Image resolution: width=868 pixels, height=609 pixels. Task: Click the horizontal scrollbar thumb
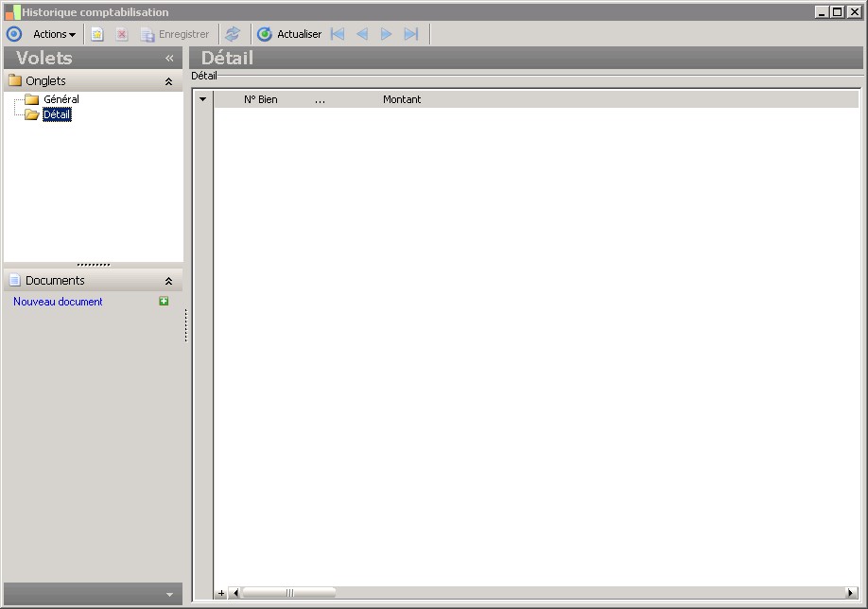coord(289,593)
